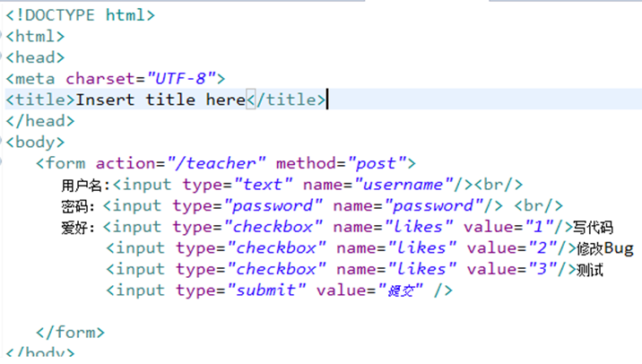The image size is (642, 364).
Task: Click the closing </title> tag
Action: 286,100
